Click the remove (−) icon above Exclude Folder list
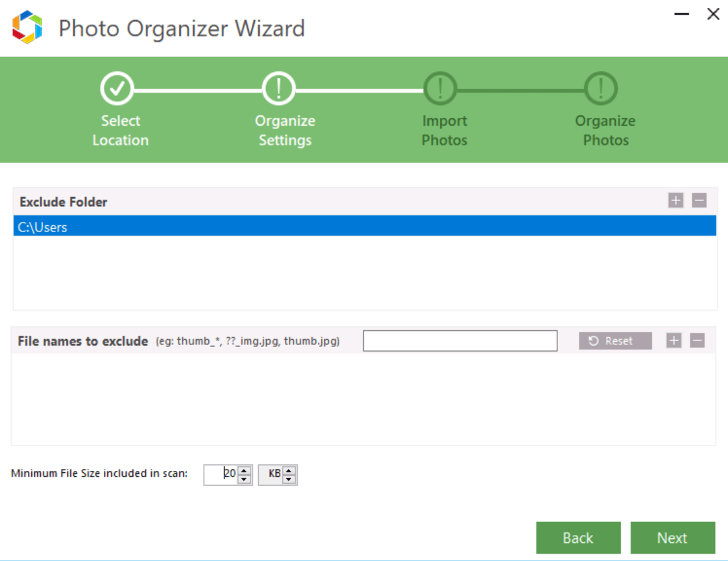The image size is (728, 561). 699,200
